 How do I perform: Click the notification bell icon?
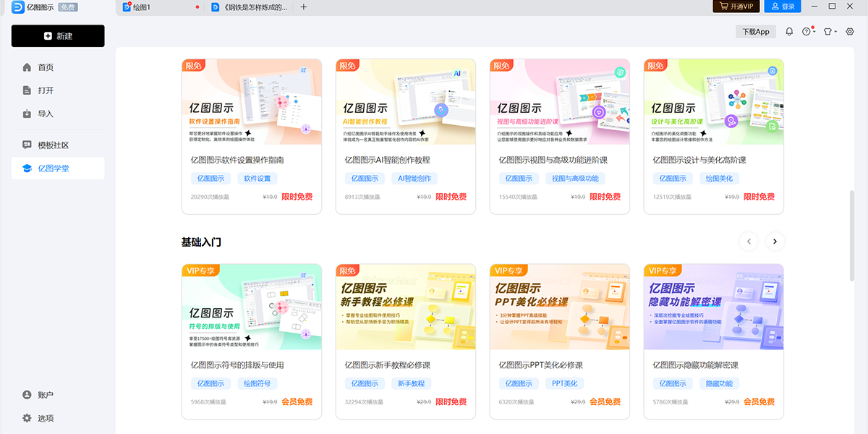pos(789,32)
